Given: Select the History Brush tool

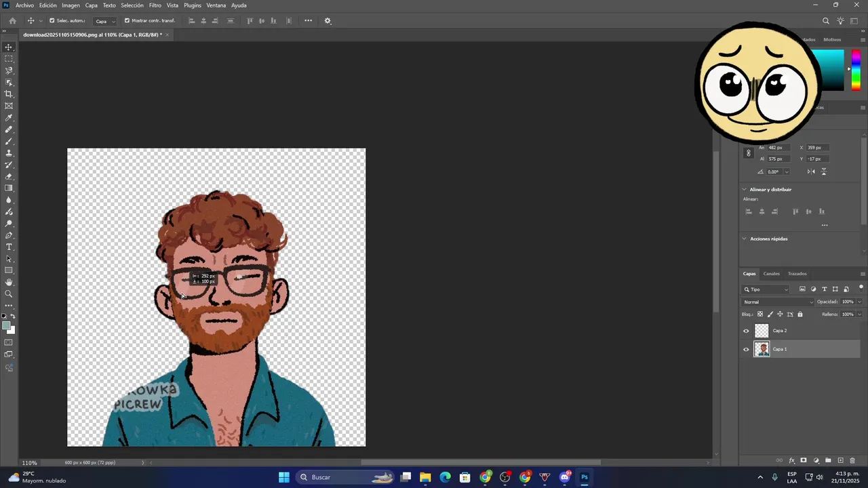Looking at the screenshot, I should coord(9,165).
